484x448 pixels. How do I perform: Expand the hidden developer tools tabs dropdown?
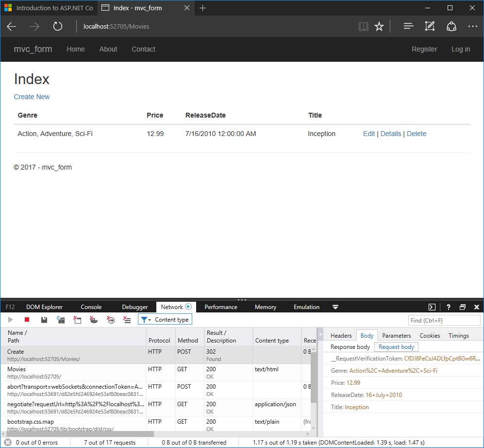pos(335,307)
